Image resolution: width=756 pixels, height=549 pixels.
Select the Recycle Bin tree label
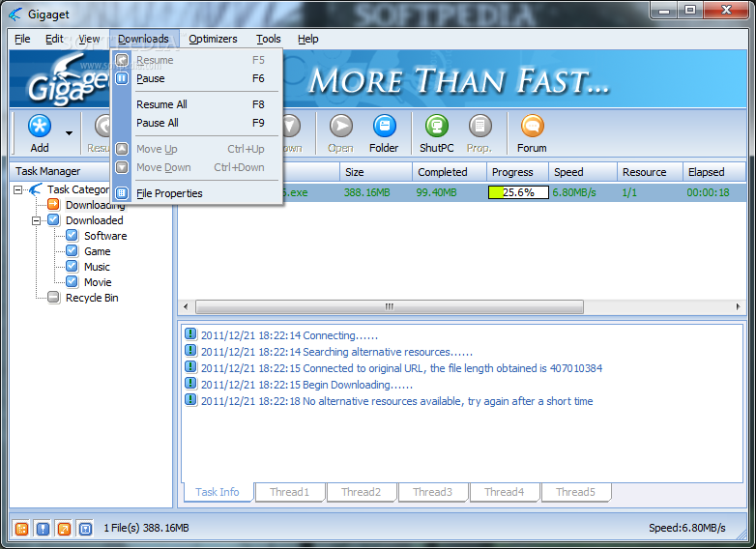point(92,298)
